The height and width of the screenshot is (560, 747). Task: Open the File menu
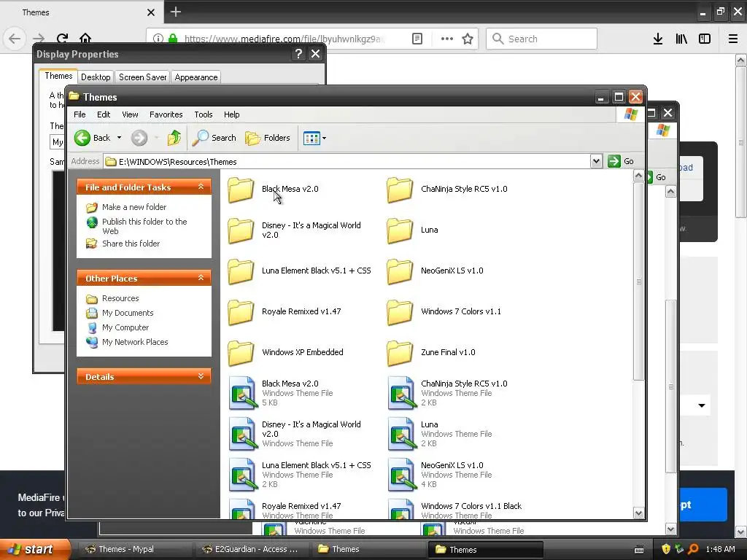click(x=80, y=114)
